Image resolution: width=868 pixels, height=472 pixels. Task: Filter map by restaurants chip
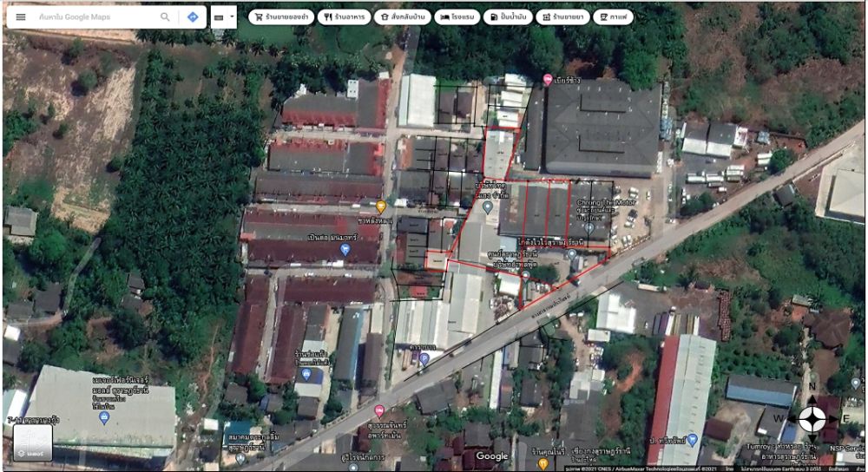[x=344, y=16]
